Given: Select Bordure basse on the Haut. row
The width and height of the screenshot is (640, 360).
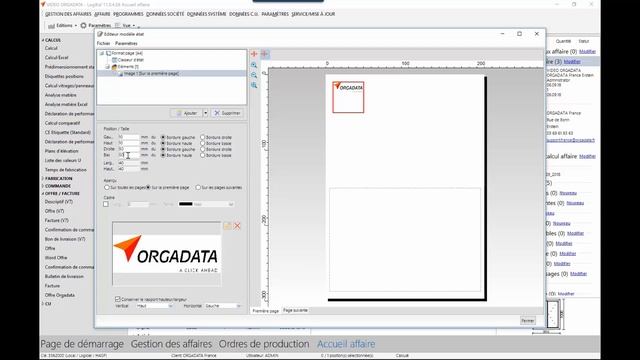Looking at the screenshot, I should [x=202, y=143].
